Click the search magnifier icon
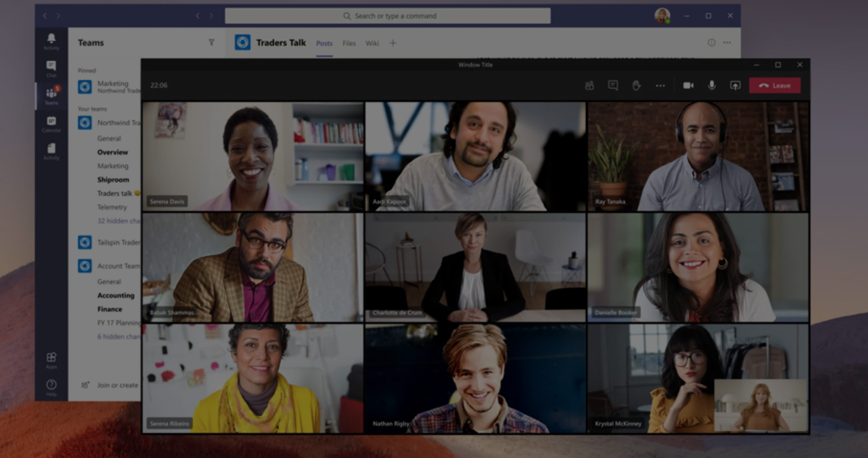Viewport: 868px width, 458px height. 347,16
